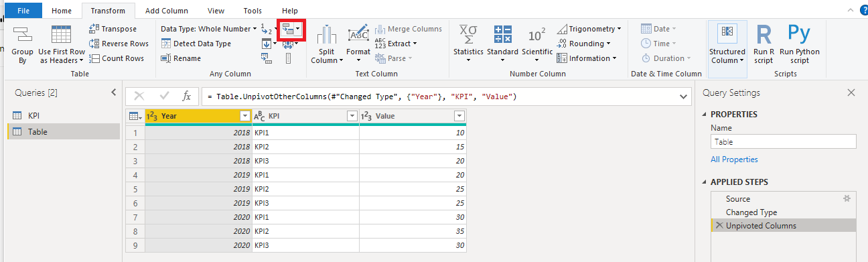Delete the Unpivoted Columns step
Viewport: 868px width, 262px height.
719,225
